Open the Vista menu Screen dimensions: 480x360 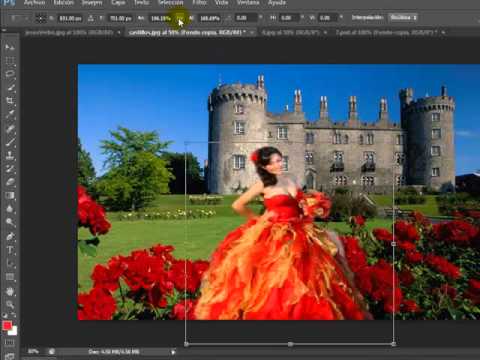coord(221,3)
